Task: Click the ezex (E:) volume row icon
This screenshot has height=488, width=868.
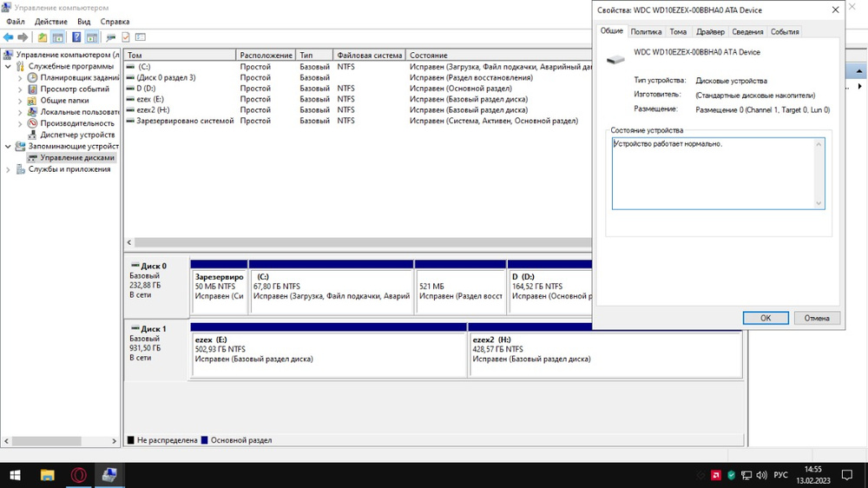Action: pyautogui.click(x=130, y=99)
